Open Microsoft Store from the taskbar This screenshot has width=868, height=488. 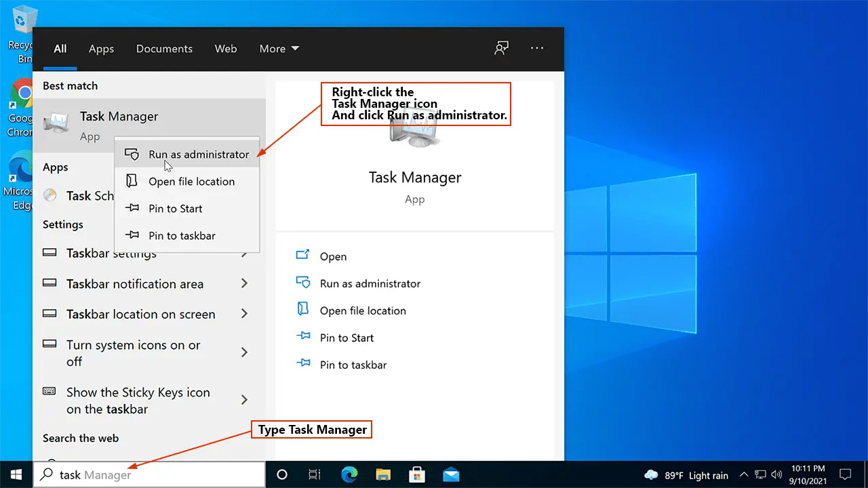(418, 474)
